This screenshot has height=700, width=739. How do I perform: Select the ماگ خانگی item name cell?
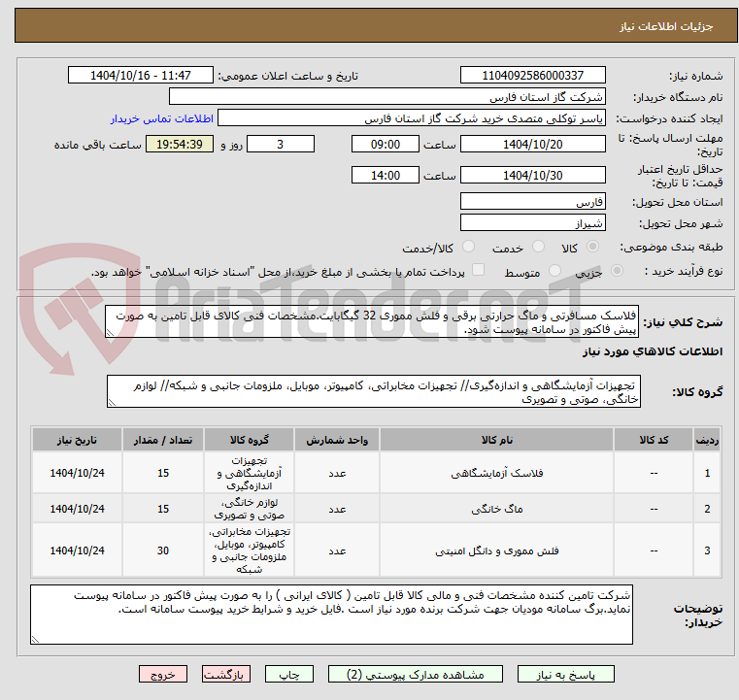497,509
